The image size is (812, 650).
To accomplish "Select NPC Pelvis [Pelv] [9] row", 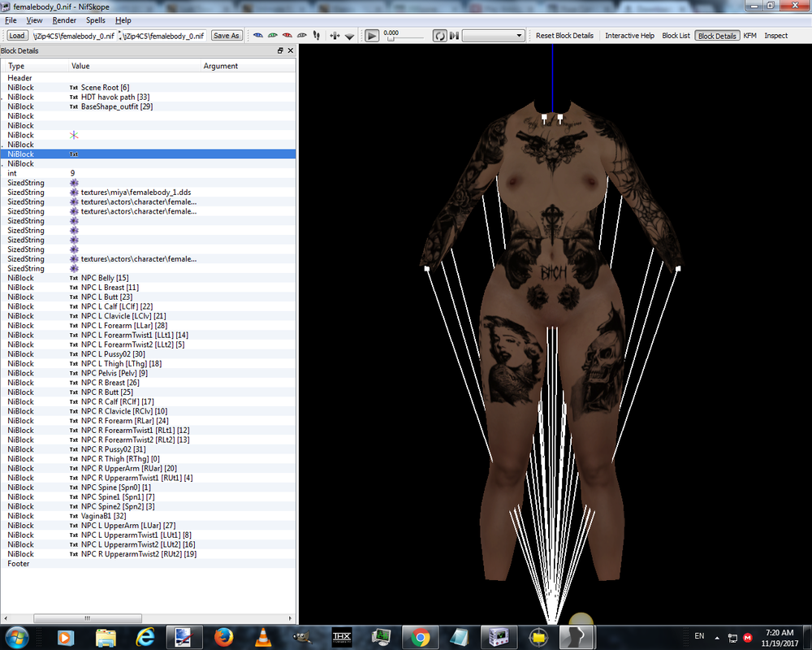I will [148, 373].
